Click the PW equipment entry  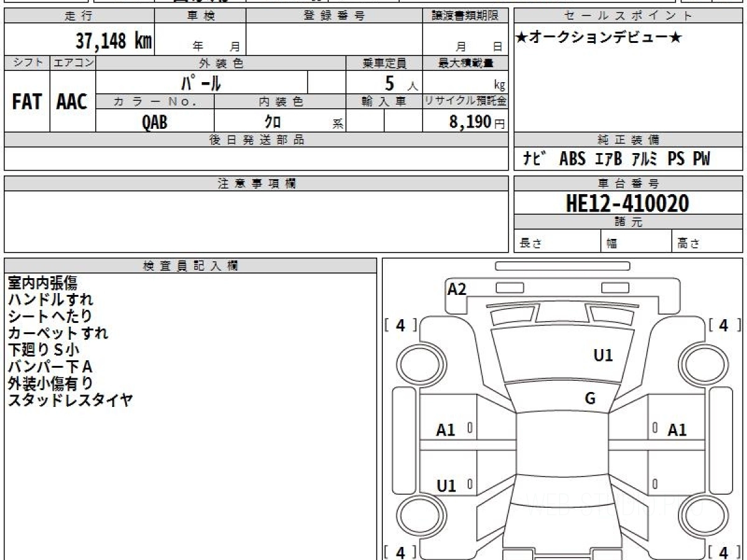coord(701,159)
